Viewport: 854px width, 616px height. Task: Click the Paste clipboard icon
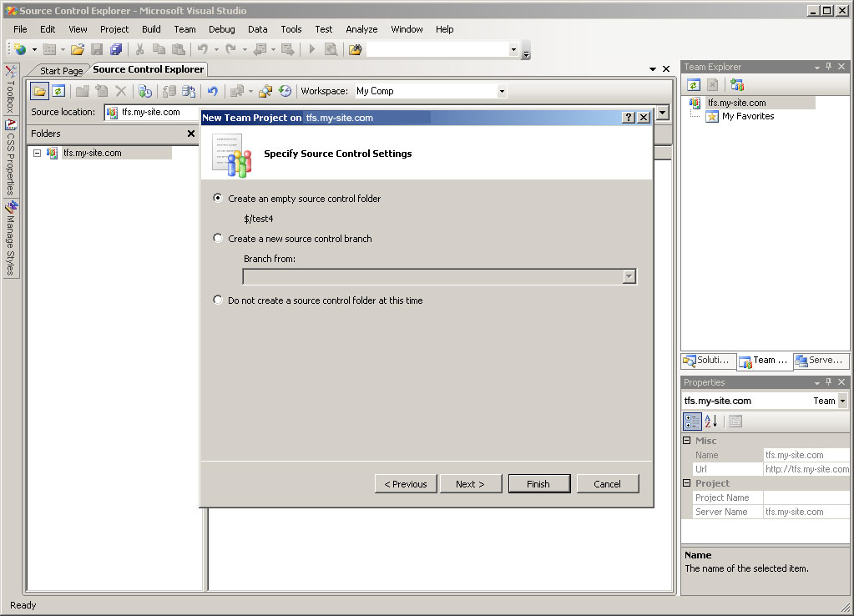(x=178, y=49)
